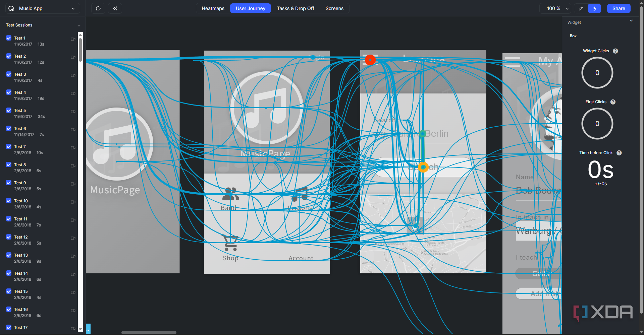Open the Tasks & Drop Off tab

point(296,8)
